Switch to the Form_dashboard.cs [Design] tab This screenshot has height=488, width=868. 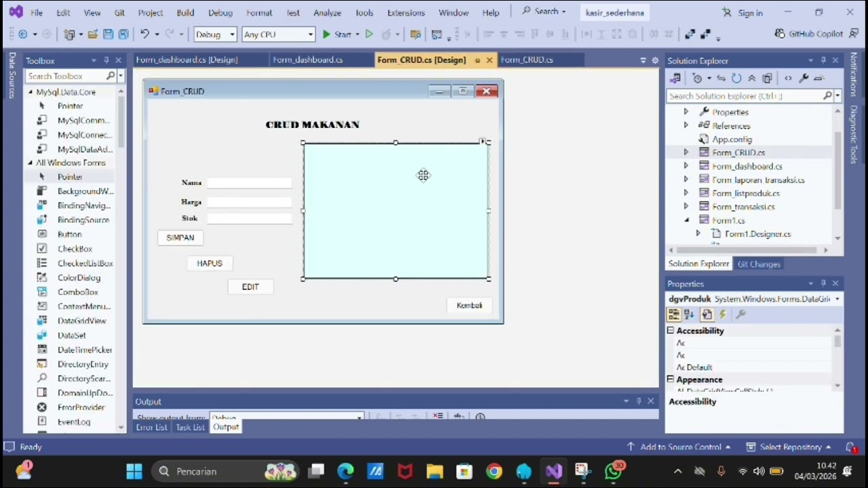click(x=186, y=60)
